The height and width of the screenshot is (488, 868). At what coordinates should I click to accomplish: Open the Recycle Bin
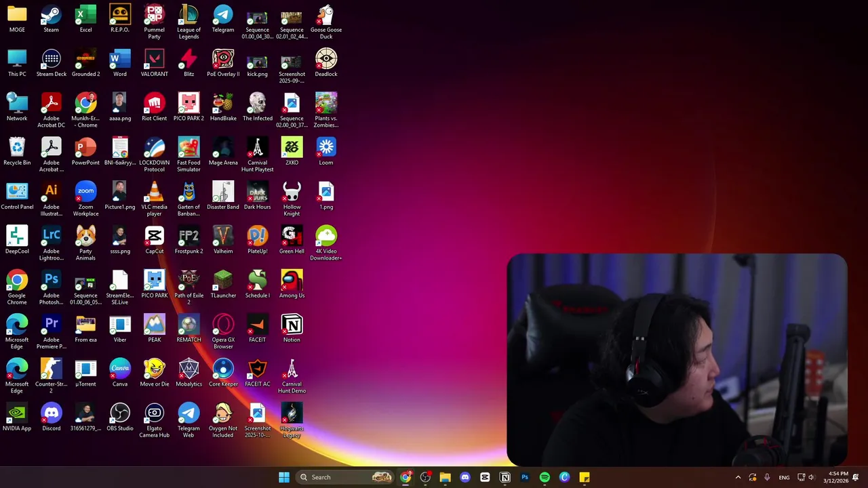pos(17,152)
